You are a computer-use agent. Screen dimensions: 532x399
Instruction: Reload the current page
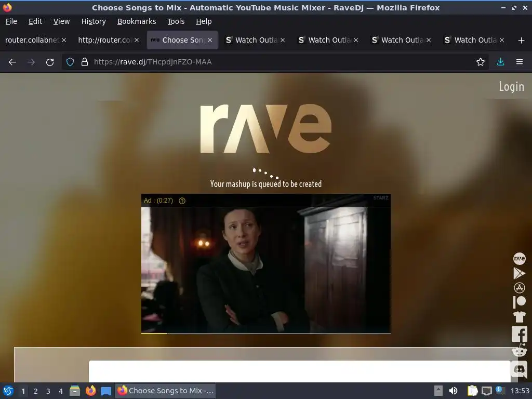pos(50,62)
